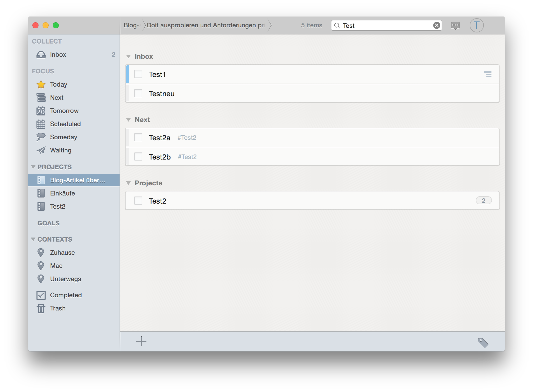Viewport: 533px width, 392px height.
Task: Click the Doit ausprobieren breadcrumb segment
Action: pos(206,25)
